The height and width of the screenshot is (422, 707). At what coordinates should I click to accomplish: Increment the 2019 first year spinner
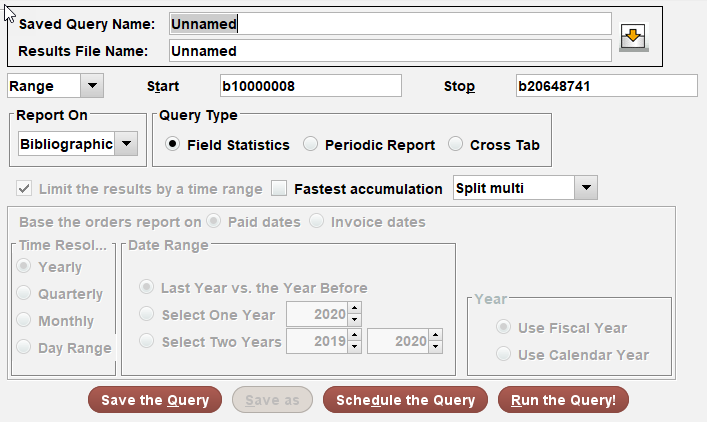tap(355, 335)
